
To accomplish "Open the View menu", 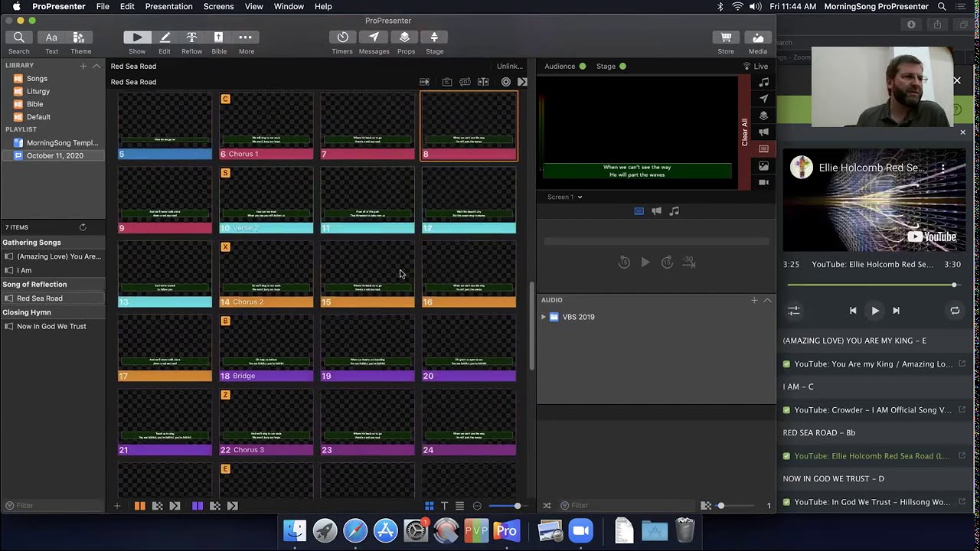I will (x=253, y=6).
